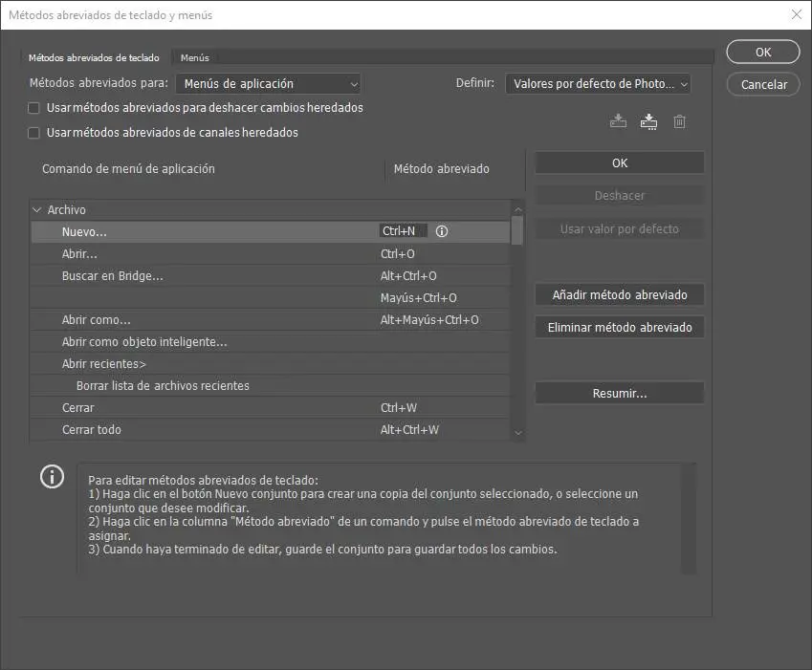Click the rounded OK button top right
The width and height of the screenshot is (812, 670).
coord(763,53)
